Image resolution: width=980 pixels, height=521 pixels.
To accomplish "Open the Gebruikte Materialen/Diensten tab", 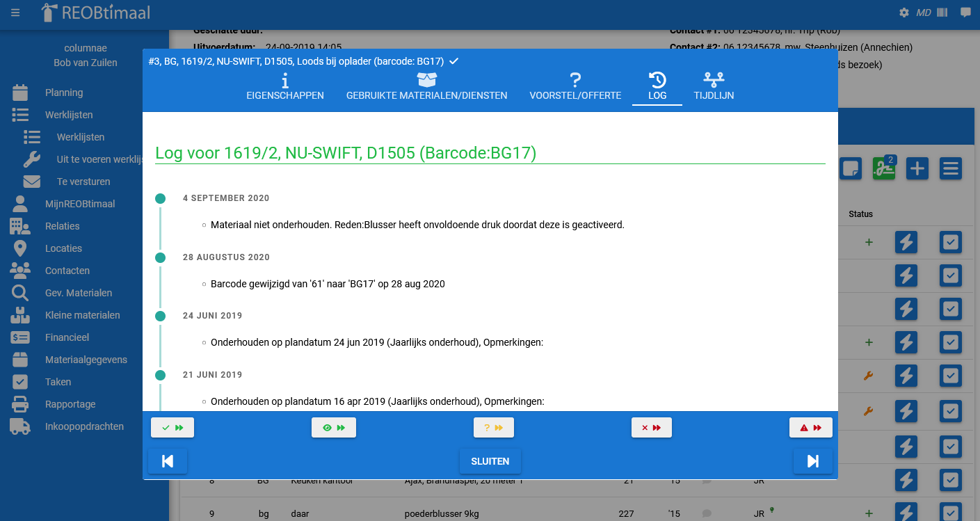I will coord(427,87).
